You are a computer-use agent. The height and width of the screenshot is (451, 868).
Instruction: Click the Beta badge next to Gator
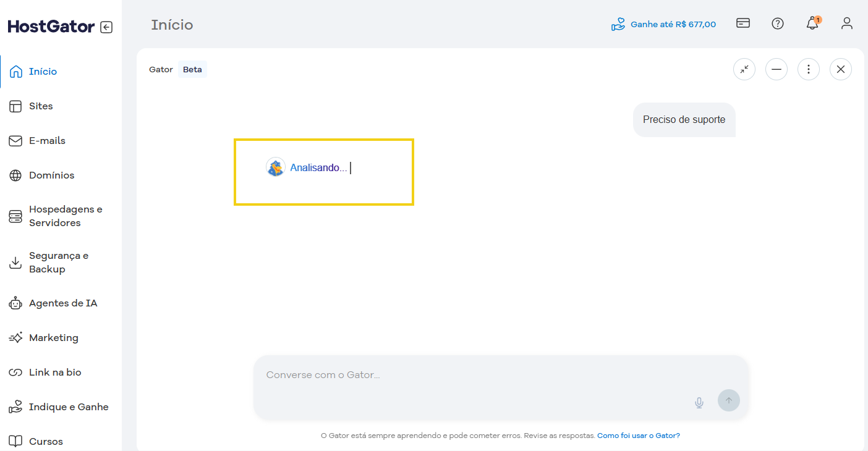tap(192, 70)
